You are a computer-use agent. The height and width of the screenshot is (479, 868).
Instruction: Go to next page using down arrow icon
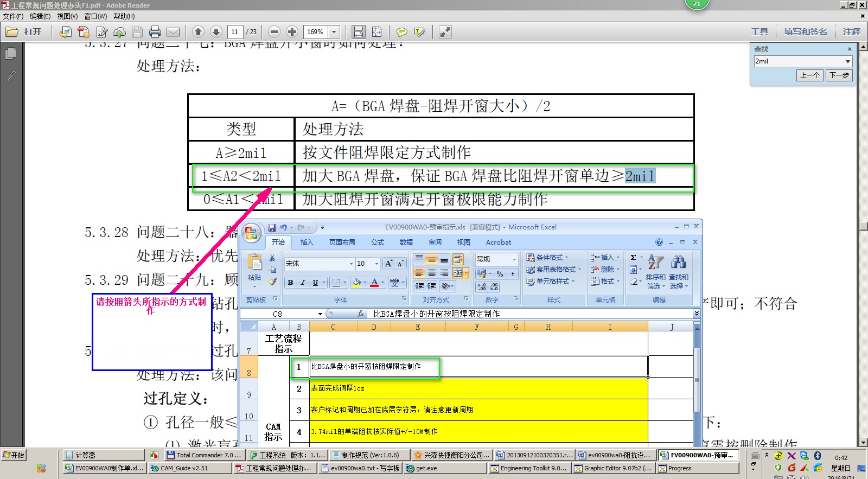coord(216,32)
